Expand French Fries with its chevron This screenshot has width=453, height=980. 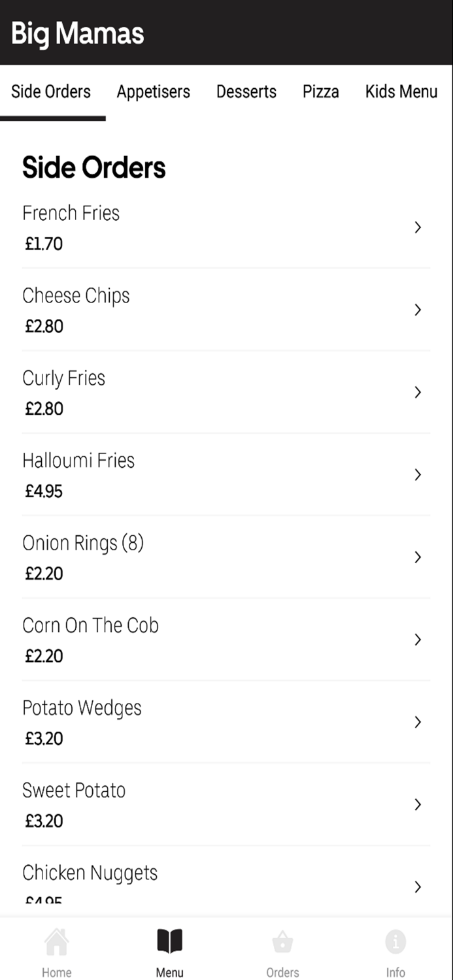pos(418,227)
